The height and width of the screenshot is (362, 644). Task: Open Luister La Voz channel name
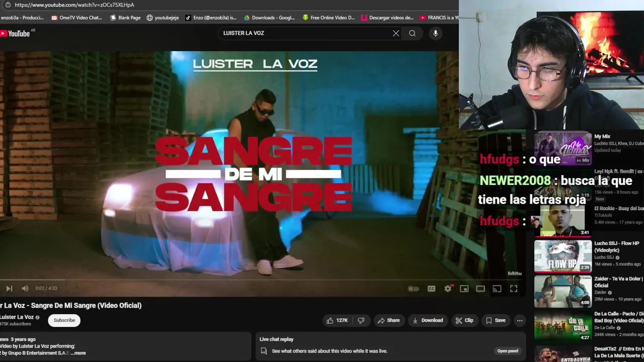pos(17,317)
